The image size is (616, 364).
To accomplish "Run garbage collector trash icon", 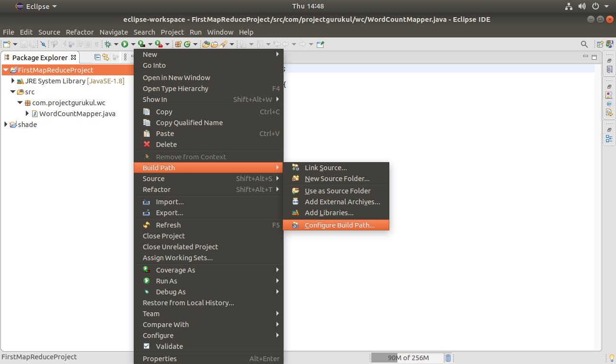I will click(448, 358).
